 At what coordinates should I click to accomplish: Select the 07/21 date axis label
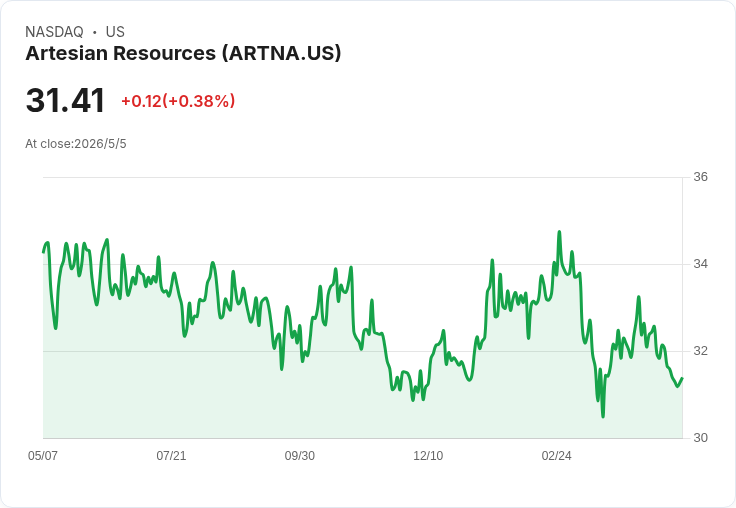click(171, 455)
